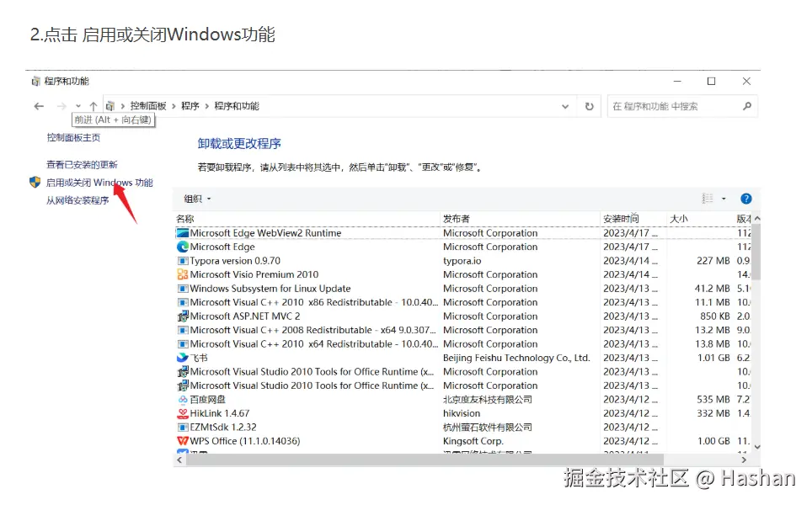This screenshot has width=812, height=505.
Task: Go up one folder level
Action: pyautogui.click(x=93, y=106)
